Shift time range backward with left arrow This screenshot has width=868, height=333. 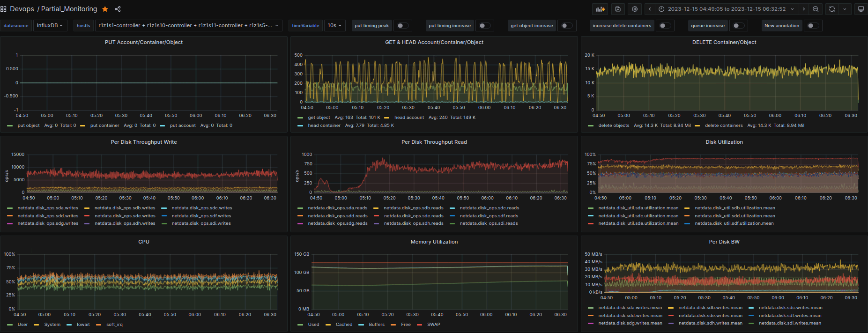point(650,9)
